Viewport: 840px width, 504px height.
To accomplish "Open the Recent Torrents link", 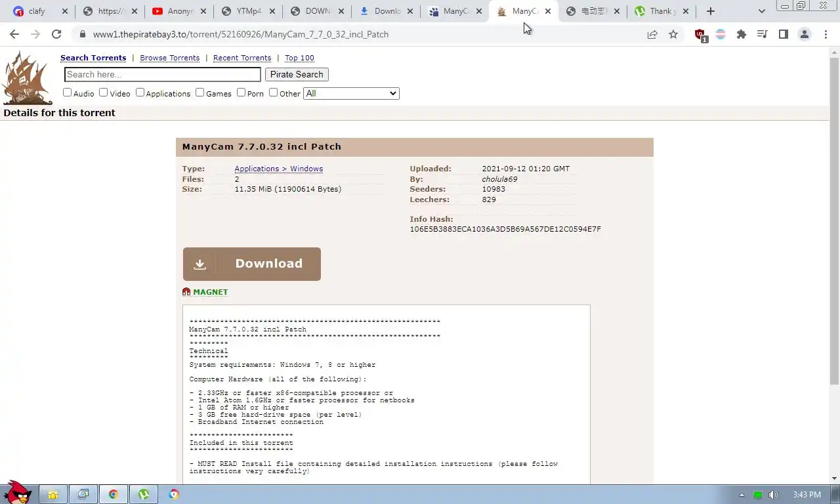I will 242,58.
